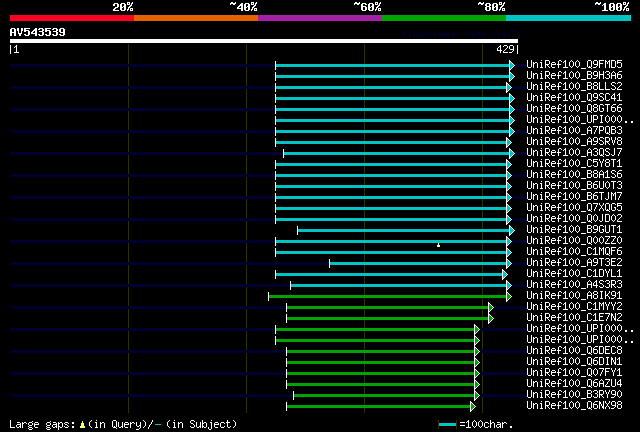Click the green alignment bar for UniRef100_Q07FY1
The image size is (640, 432).
(x=380, y=374)
